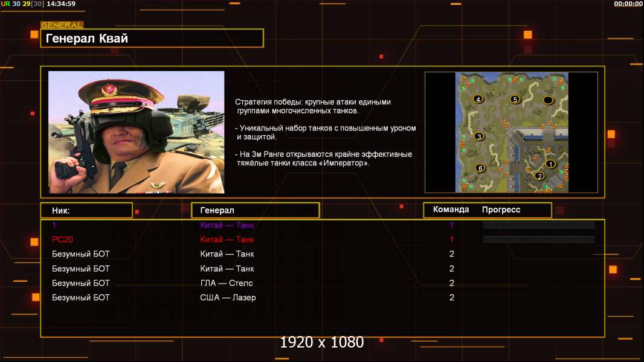Select start position 5 on the minimap
This screenshot has width=644, height=362.
515,99
